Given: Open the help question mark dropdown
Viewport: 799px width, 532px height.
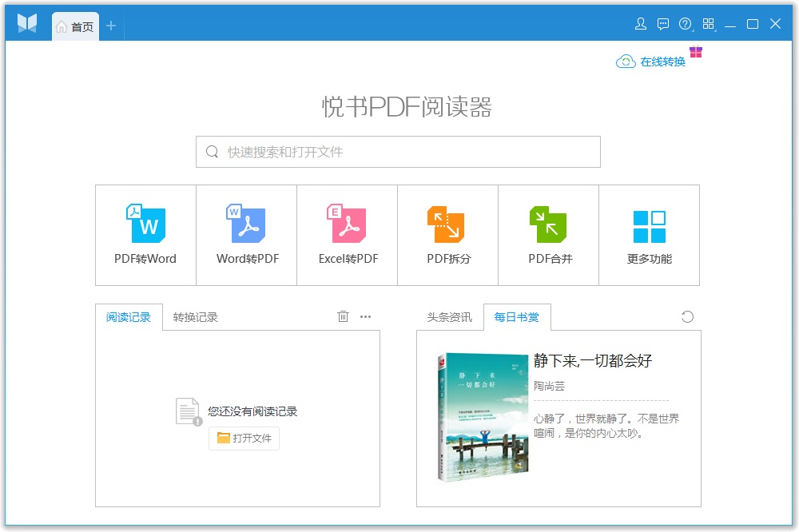Looking at the screenshot, I should click(x=685, y=24).
